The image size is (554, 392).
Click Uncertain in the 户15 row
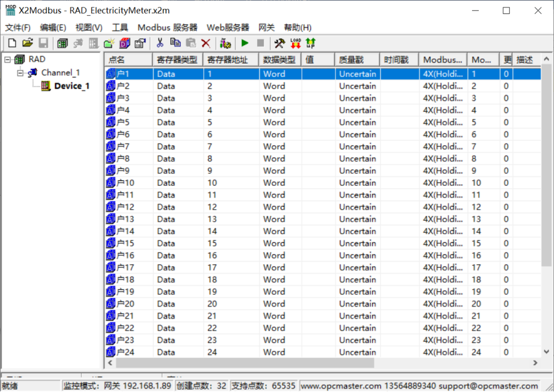357,243
